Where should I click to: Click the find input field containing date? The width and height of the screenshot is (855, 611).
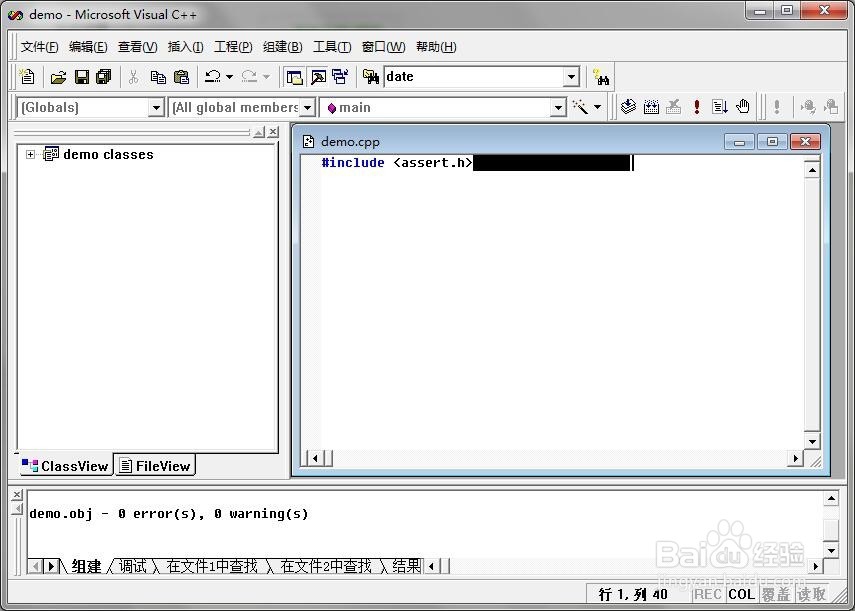474,77
